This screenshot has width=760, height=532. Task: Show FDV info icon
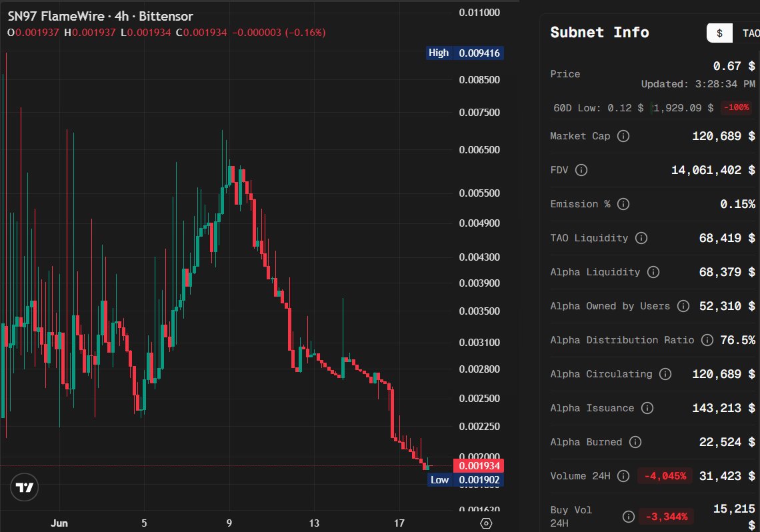[581, 170]
